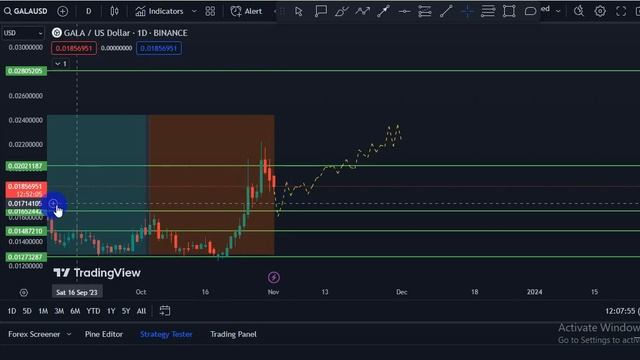Set range to 6M
Image resolution: width=640 pixels, height=360 pixels.
click(x=75, y=311)
